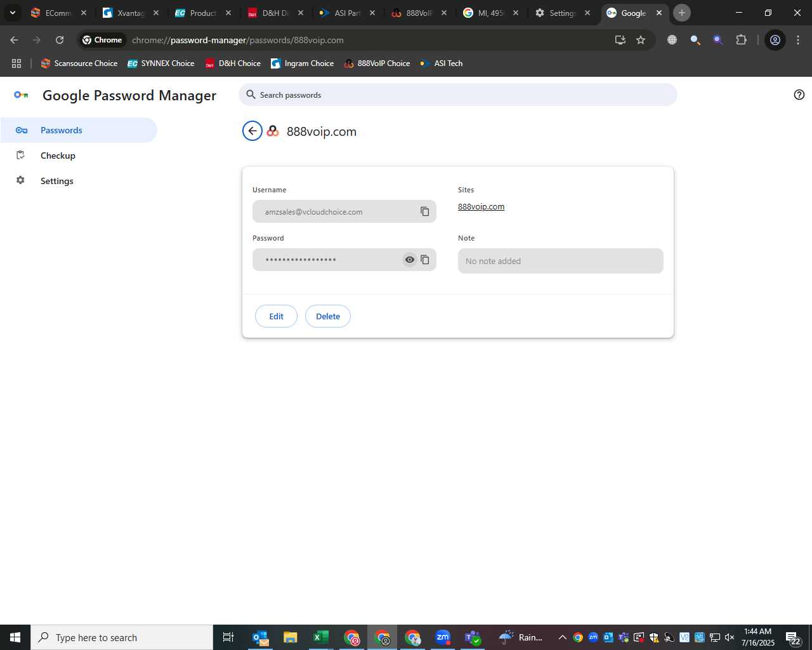Image resolution: width=812 pixels, height=650 pixels.
Task: Open the tab search dropdown arrow
Action: click(12, 13)
